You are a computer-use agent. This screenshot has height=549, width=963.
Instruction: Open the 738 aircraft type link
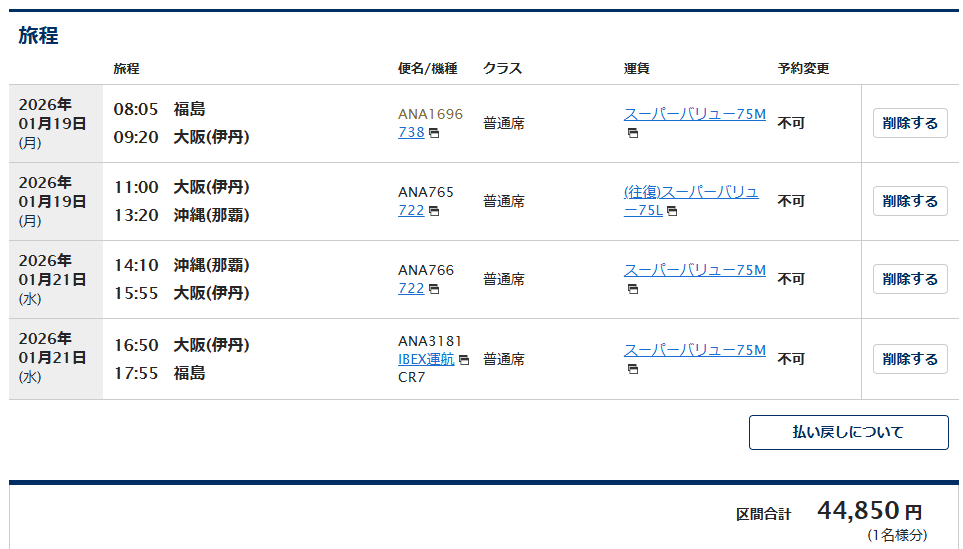pyautogui.click(x=411, y=132)
